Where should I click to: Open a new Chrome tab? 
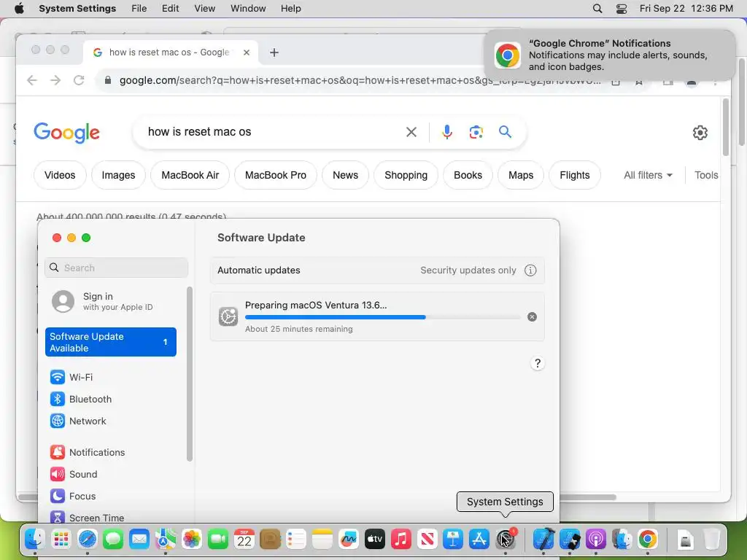(274, 52)
